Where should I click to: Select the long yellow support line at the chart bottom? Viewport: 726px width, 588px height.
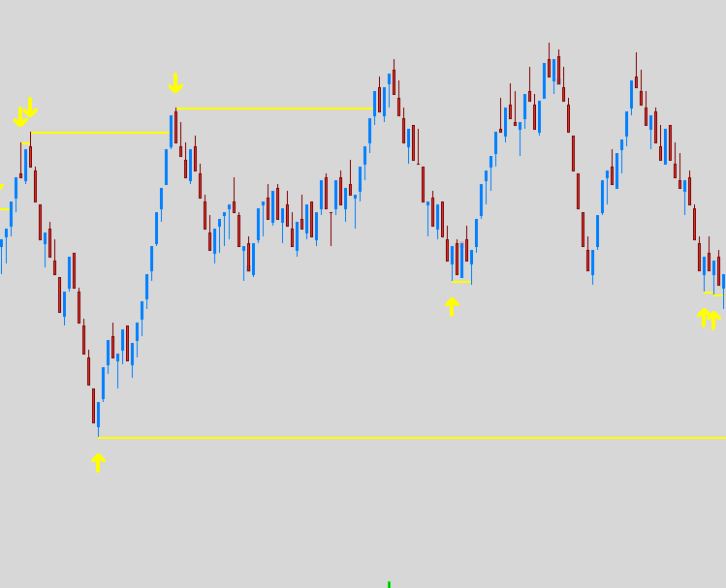click(x=407, y=438)
